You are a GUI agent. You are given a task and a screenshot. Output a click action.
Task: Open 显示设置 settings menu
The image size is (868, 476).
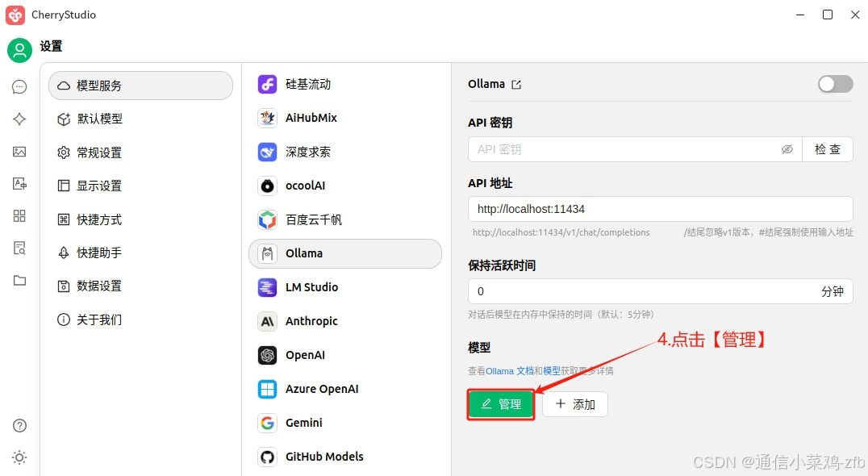(140, 186)
